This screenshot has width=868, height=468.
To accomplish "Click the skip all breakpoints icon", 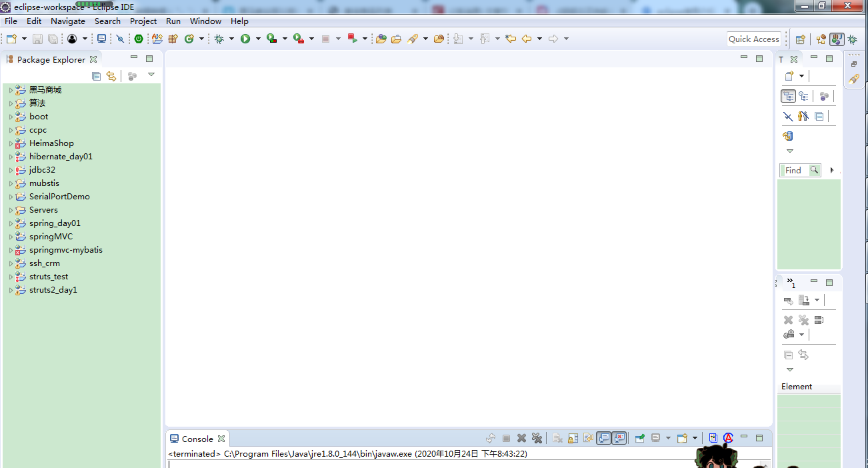I will pyautogui.click(x=120, y=39).
